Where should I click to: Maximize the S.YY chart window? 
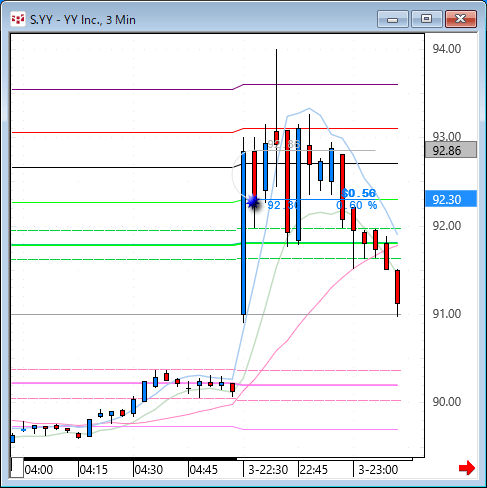click(x=427, y=19)
